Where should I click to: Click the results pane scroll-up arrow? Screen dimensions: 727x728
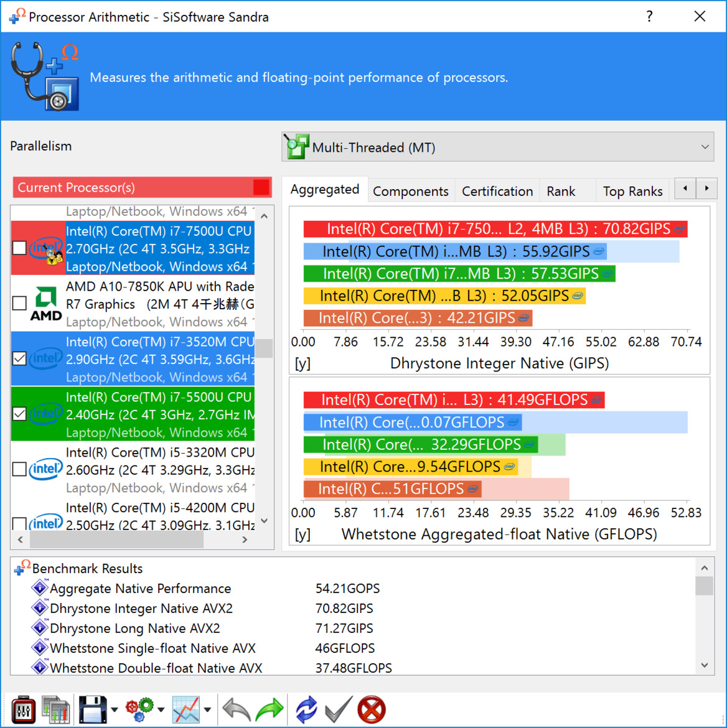coord(704,567)
